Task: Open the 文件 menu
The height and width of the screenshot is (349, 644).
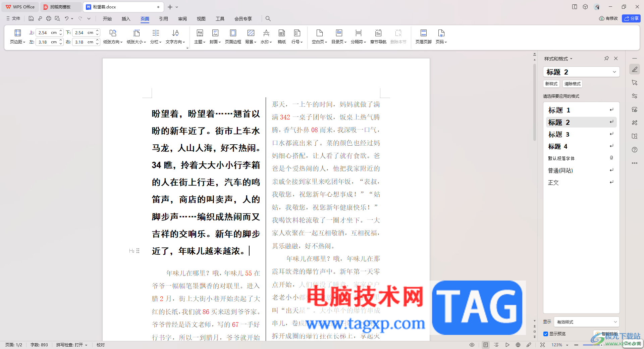Action: (x=13, y=18)
